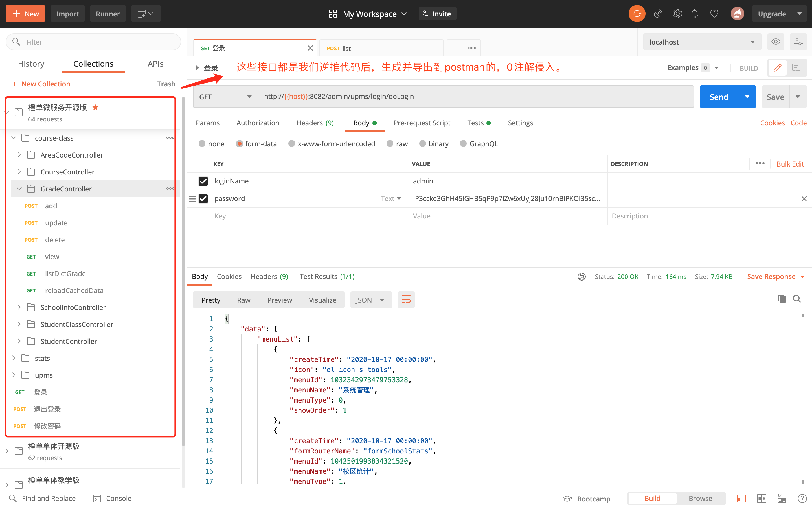Open the localhost environment dropdown
The height and width of the screenshot is (507, 812).
[702, 42]
